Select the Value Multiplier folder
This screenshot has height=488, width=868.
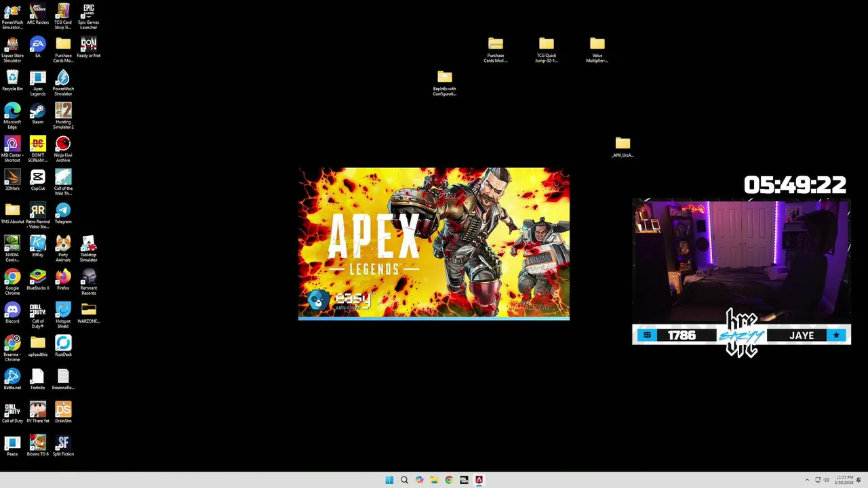[x=597, y=50]
